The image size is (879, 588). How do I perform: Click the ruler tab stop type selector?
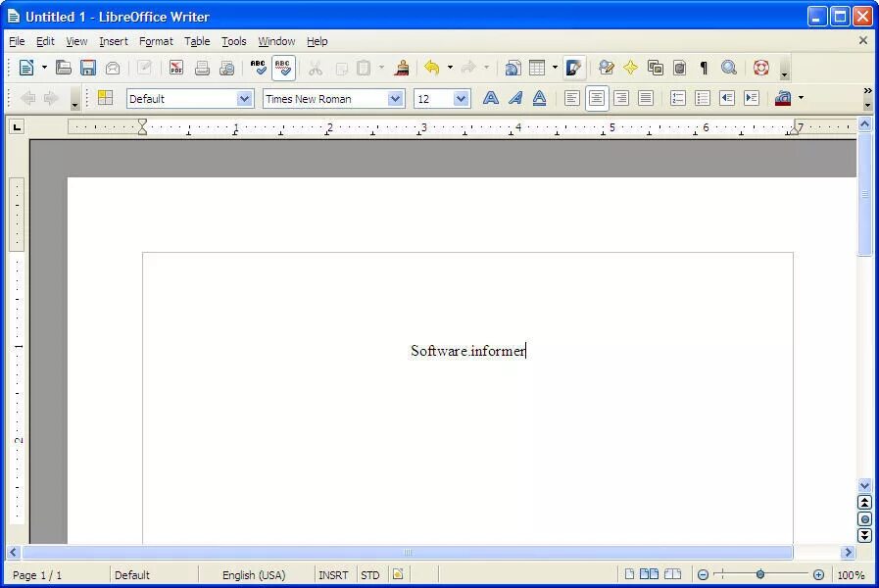(x=17, y=127)
